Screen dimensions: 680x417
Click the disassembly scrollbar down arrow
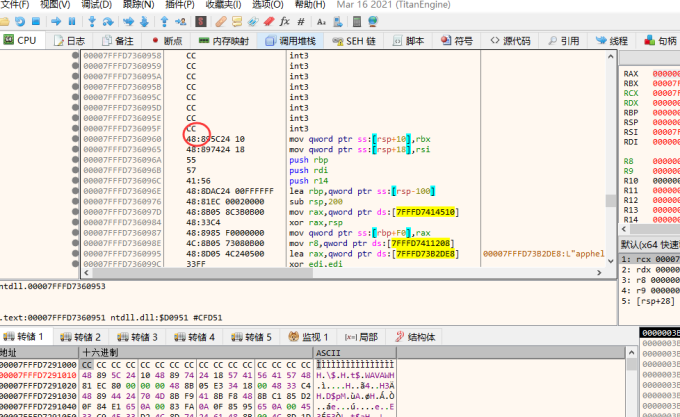(x=611, y=261)
